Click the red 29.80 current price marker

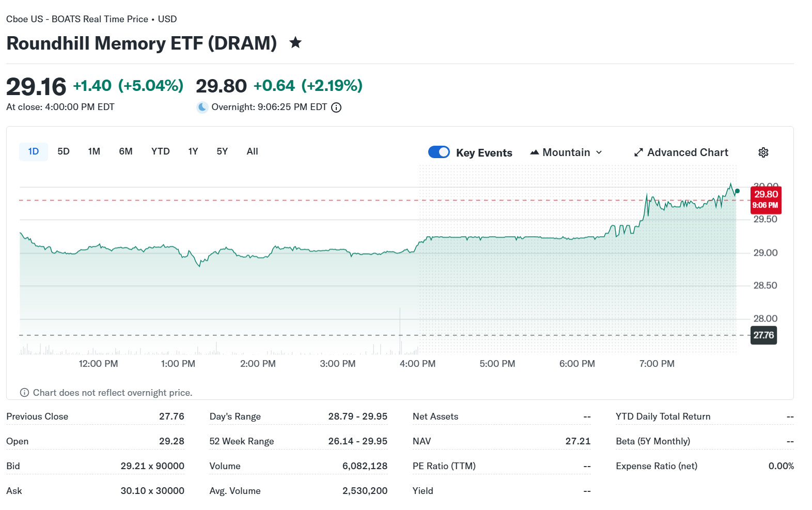(x=766, y=199)
